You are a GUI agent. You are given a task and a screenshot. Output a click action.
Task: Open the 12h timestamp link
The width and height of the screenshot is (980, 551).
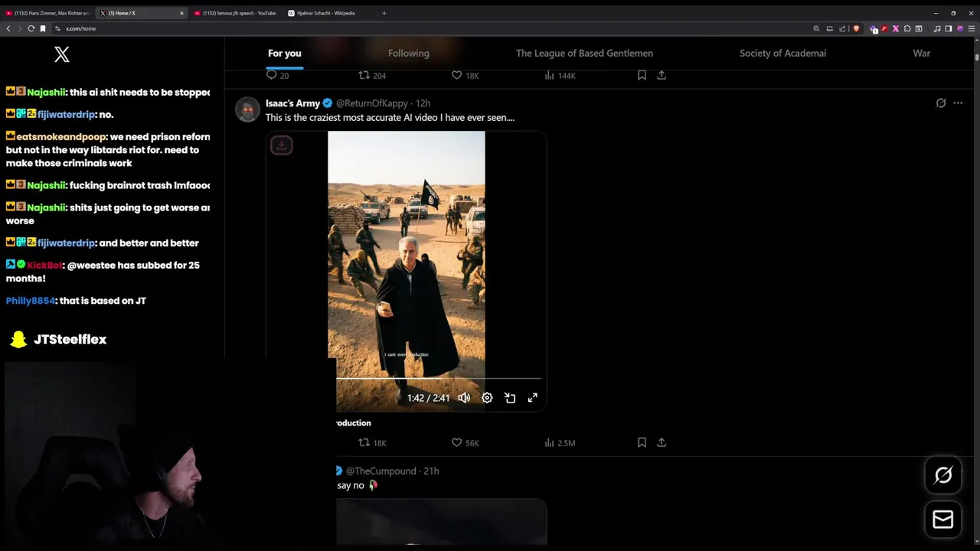tap(423, 103)
